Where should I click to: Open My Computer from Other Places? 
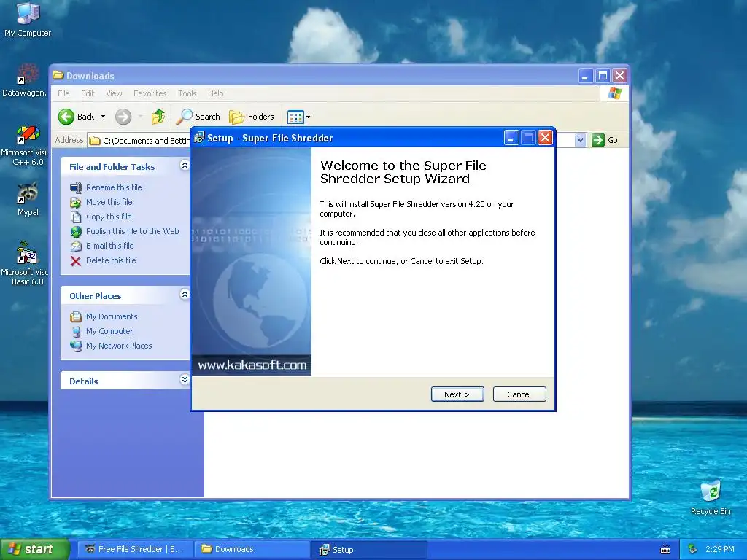(109, 331)
